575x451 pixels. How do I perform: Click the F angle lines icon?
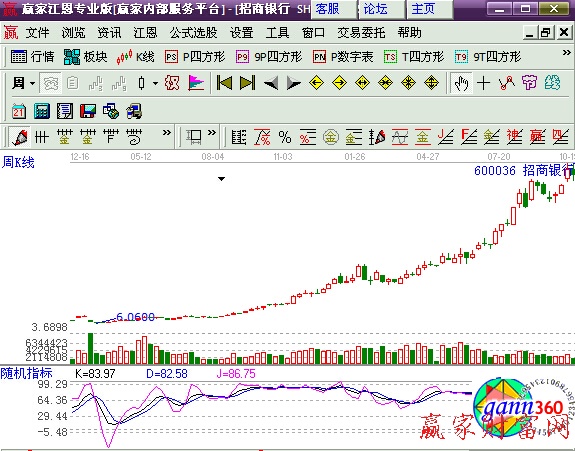[469, 138]
